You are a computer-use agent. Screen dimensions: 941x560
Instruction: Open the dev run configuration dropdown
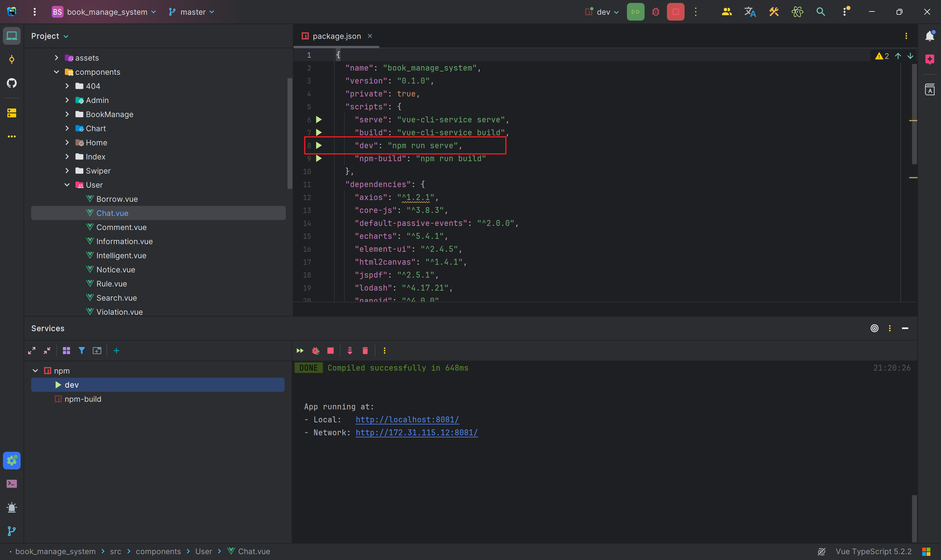[x=603, y=12]
